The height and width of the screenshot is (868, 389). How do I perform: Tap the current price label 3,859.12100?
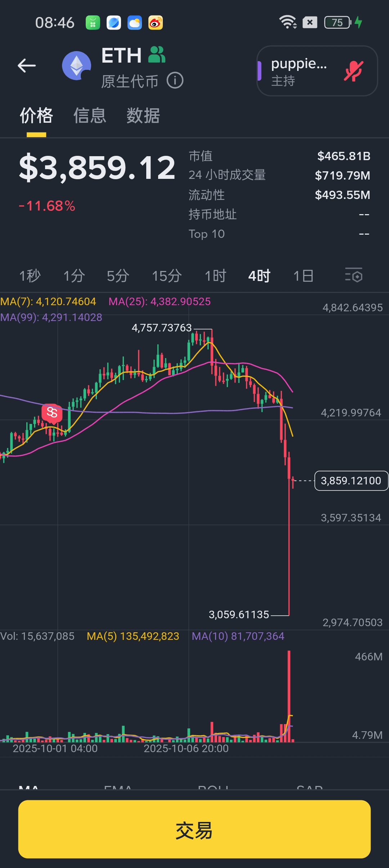pyautogui.click(x=351, y=481)
